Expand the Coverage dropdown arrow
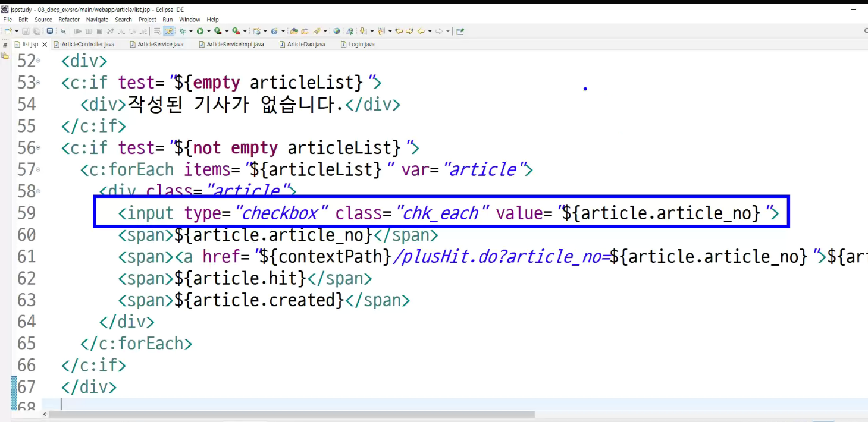Image resolution: width=868 pixels, height=422 pixels. (x=227, y=31)
